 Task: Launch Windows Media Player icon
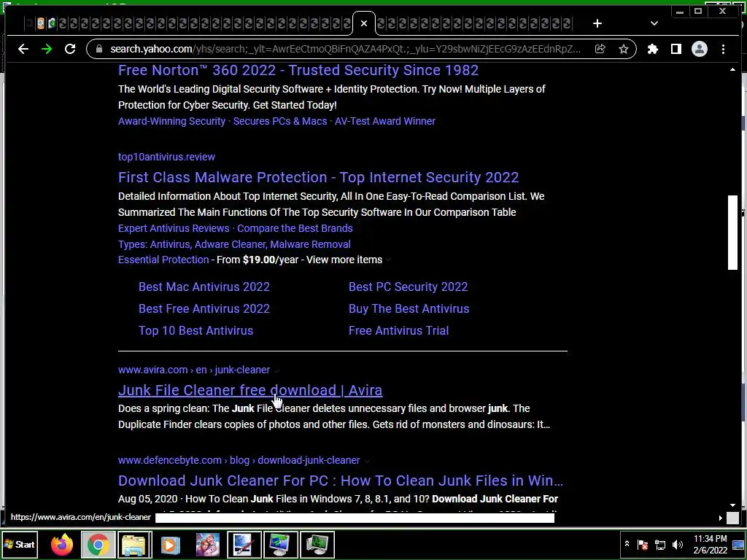point(170,545)
